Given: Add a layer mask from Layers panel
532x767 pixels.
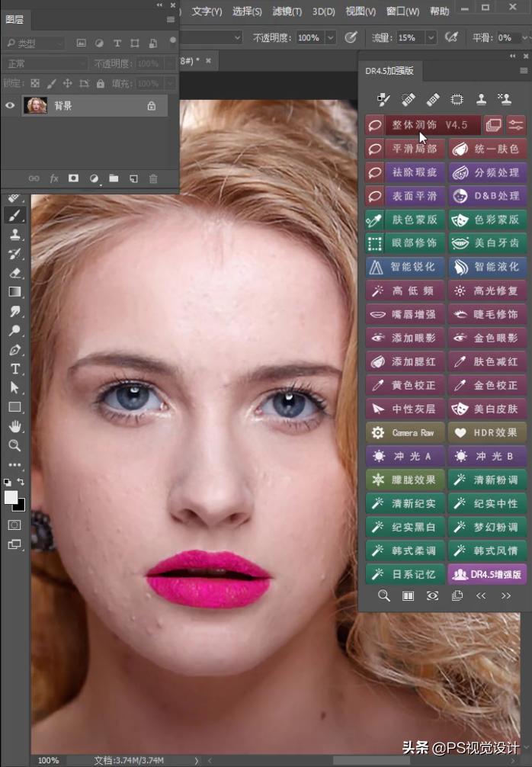Looking at the screenshot, I should pyautogui.click(x=74, y=178).
